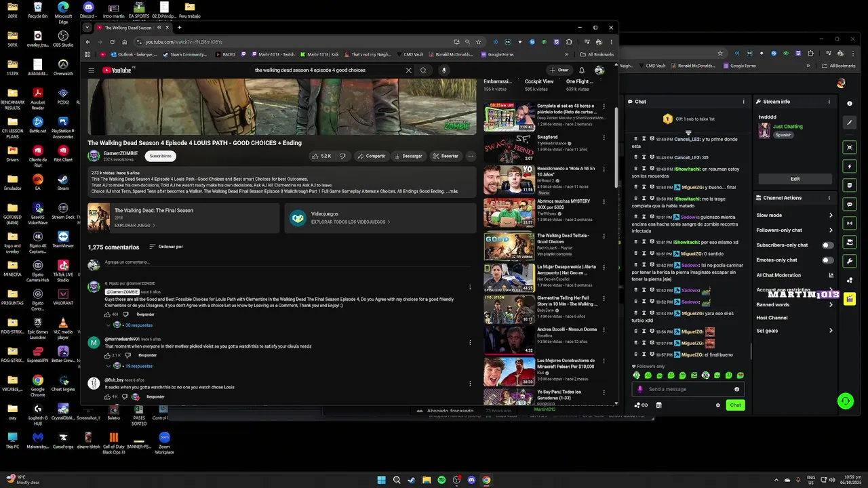This screenshot has width=868, height=488.
Task: Open the Swagfiend recommended video thumbnail
Action: pyautogui.click(x=509, y=149)
